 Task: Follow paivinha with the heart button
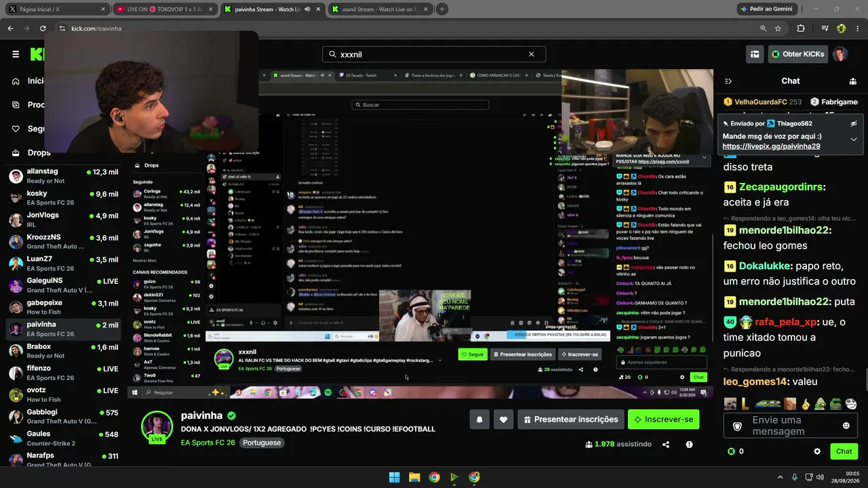pyautogui.click(x=503, y=420)
